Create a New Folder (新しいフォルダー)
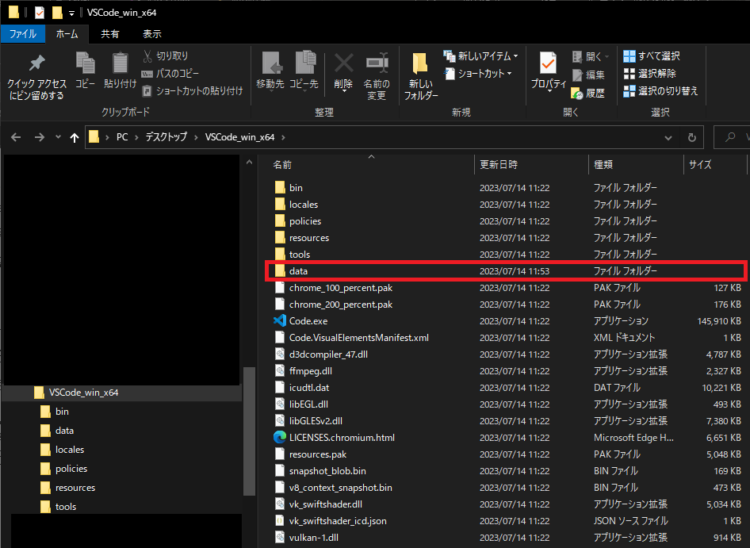The image size is (750, 548). coord(421,76)
